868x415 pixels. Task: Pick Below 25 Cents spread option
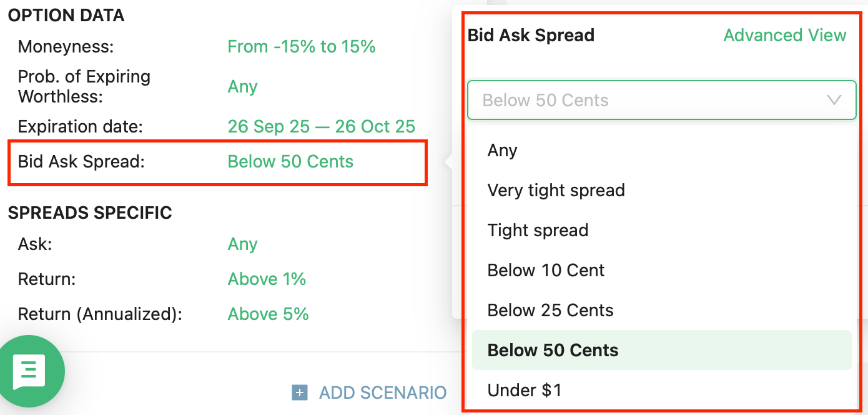click(550, 310)
